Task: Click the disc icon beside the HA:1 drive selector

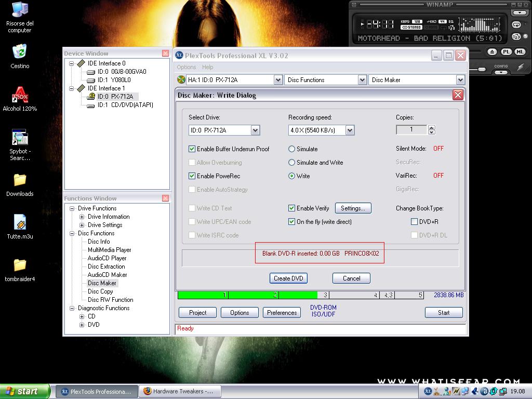Action: pos(181,79)
